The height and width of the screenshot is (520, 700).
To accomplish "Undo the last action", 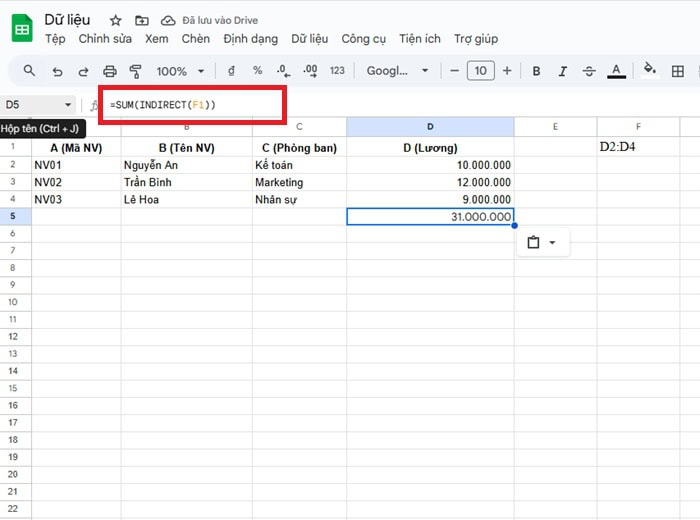I will [57, 71].
